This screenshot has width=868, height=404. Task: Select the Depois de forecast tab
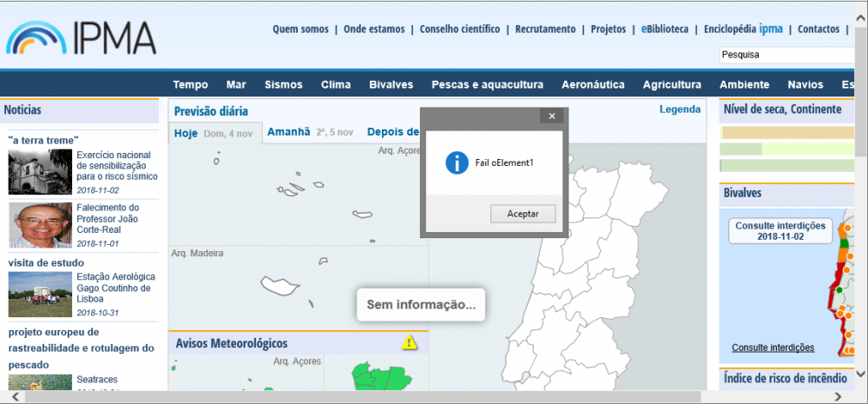tap(393, 132)
